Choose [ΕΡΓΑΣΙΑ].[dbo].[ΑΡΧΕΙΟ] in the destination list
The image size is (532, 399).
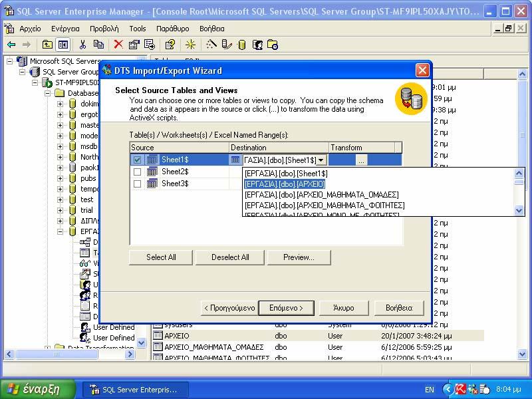coord(285,184)
